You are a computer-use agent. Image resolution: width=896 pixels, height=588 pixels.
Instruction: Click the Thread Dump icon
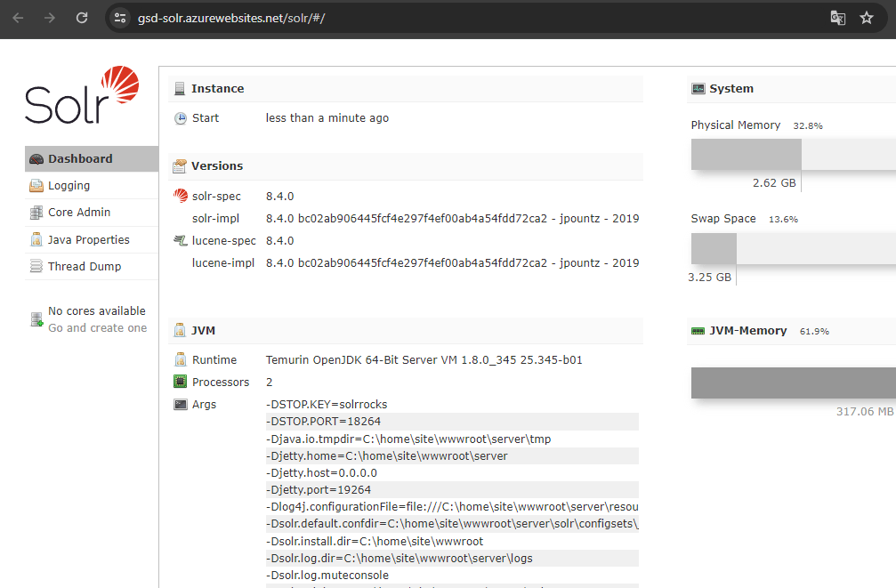pos(36,267)
